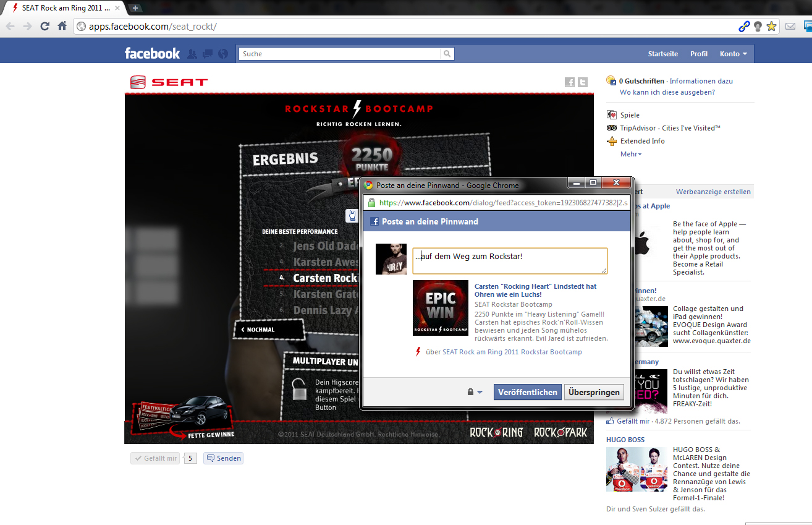Open Profil from the Facebook header
This screenshot has width=812, height=525.
coord(698,54)
